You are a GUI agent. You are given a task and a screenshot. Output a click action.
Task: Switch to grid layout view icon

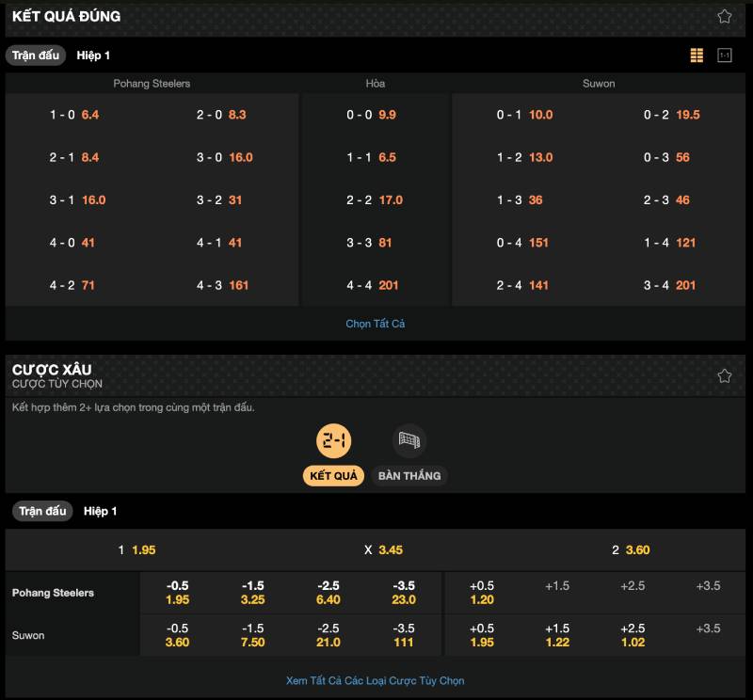[x=697, y=56]
